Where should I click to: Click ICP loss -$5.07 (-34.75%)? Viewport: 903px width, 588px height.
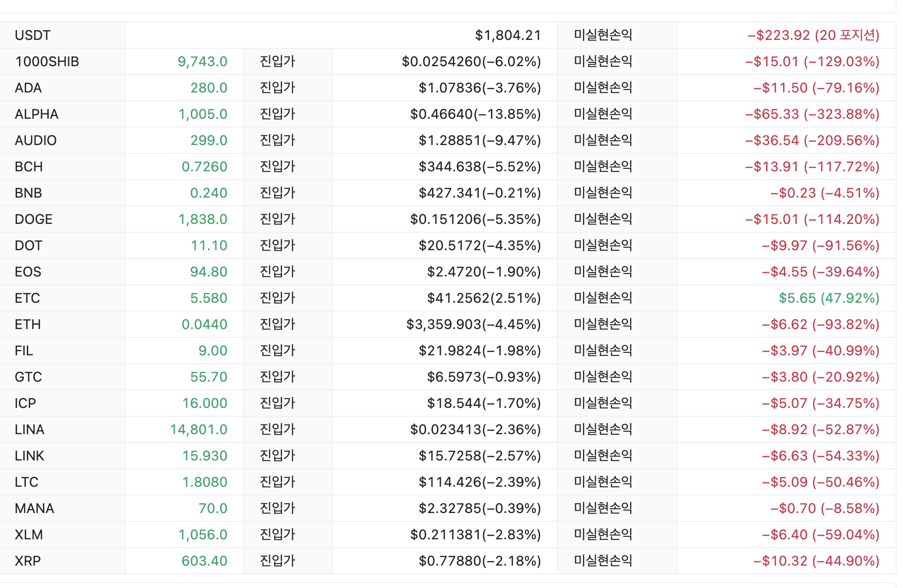[x=821, y=404]
